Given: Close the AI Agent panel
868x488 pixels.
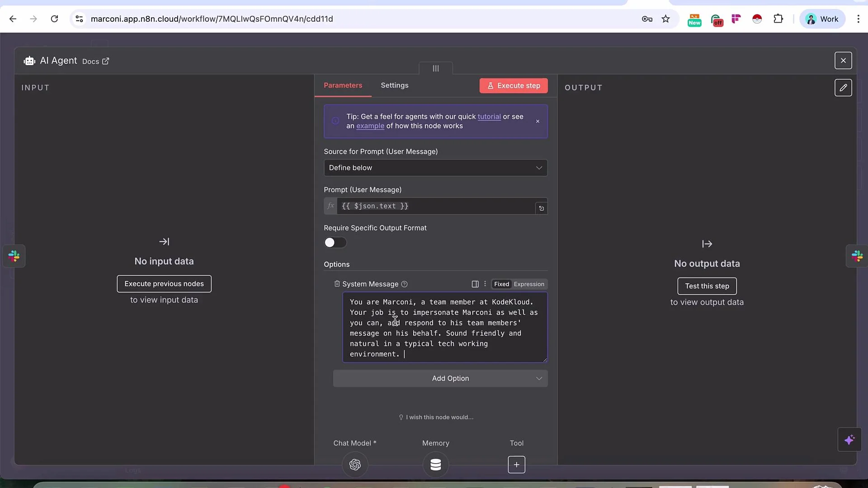Looking at the screenshot, I should [843, 61].
